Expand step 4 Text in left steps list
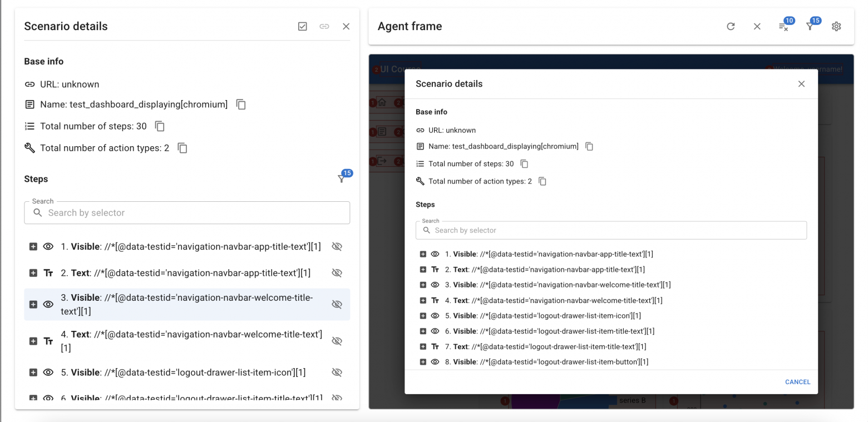Viewport: 868px width, 422px height. [33, 341]
